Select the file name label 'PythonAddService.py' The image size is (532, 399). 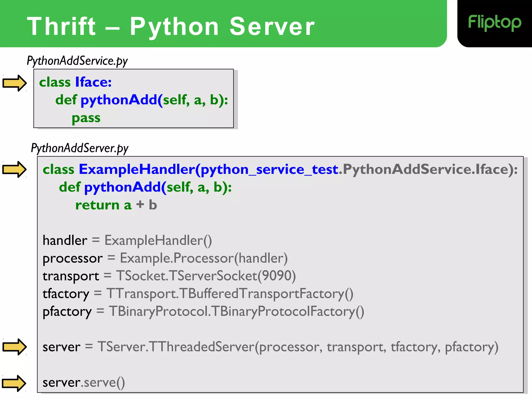pyautogui.click(x=77, y=61)
